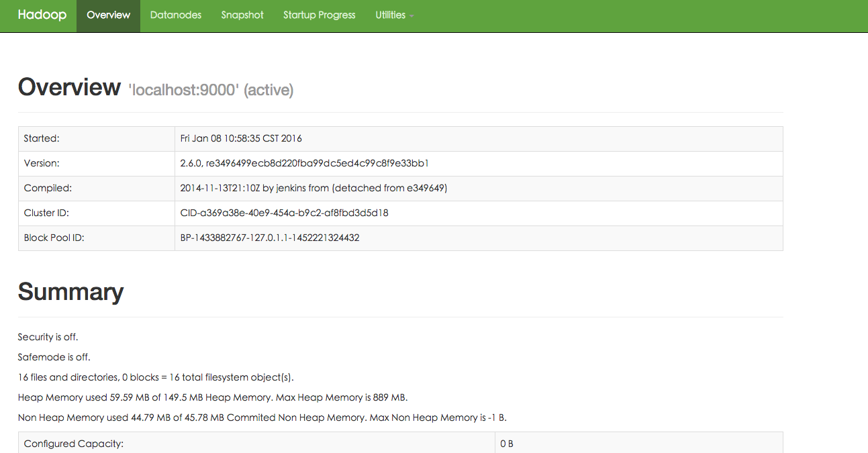Click the 'localhost:9000' (active) subtitle
The image size is (868, 453).
pyautogui.click(x=211, y=90)
